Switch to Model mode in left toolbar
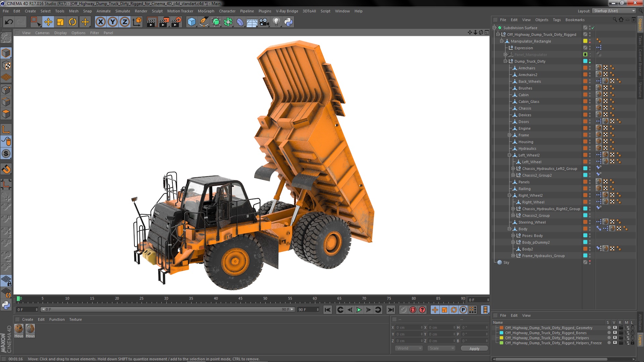Image resolution: width=644 pixels, height=362 pixels. coord(6,53)
